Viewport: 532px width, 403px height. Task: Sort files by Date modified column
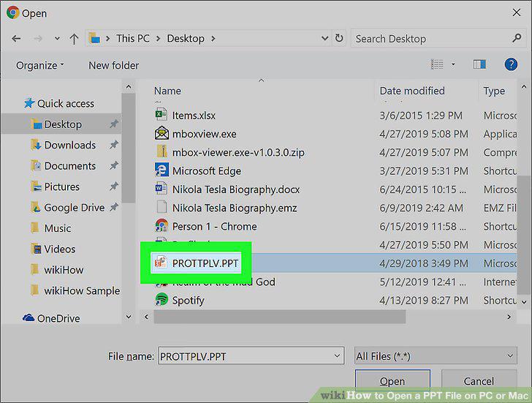pyautogui.click(x=412, y=91)
